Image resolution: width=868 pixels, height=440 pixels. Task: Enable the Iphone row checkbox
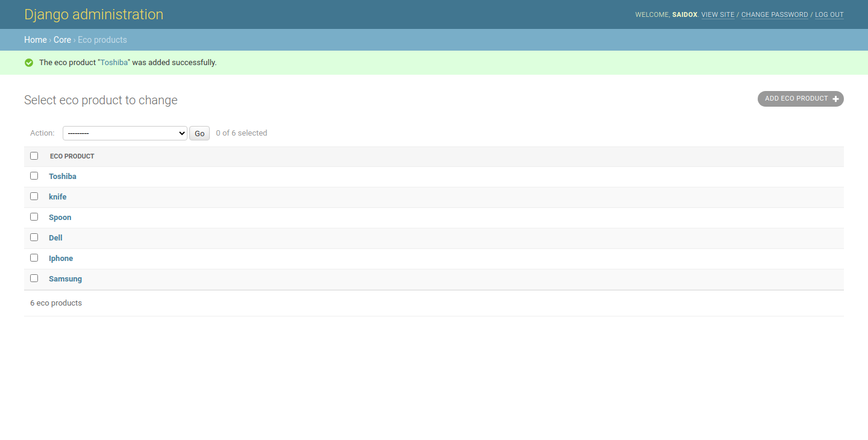(x=34, y=258)
